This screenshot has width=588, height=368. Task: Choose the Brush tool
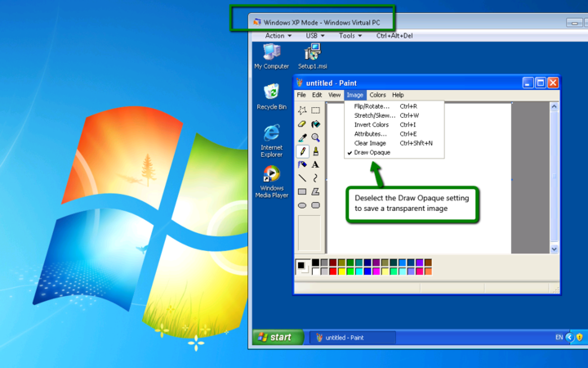316,151
